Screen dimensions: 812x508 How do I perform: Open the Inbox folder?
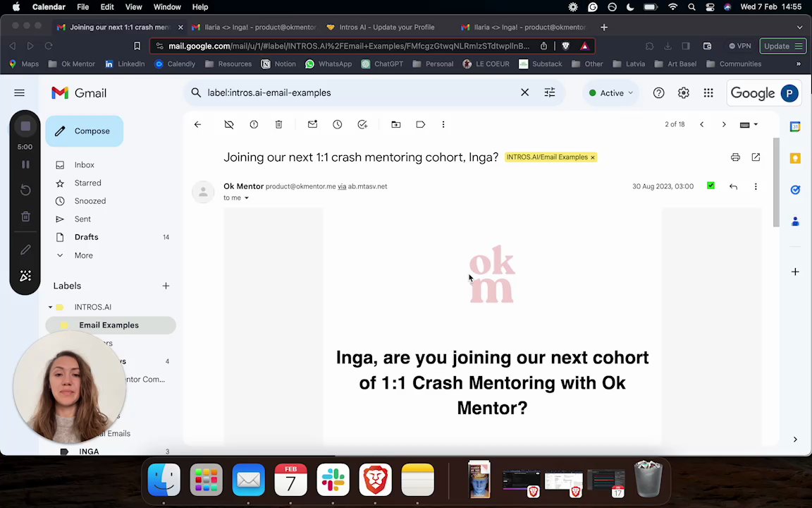(x=84, y=165)
